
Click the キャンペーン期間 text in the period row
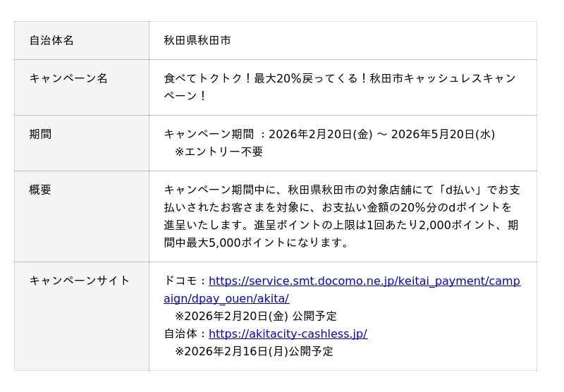[x=209, y=135]
